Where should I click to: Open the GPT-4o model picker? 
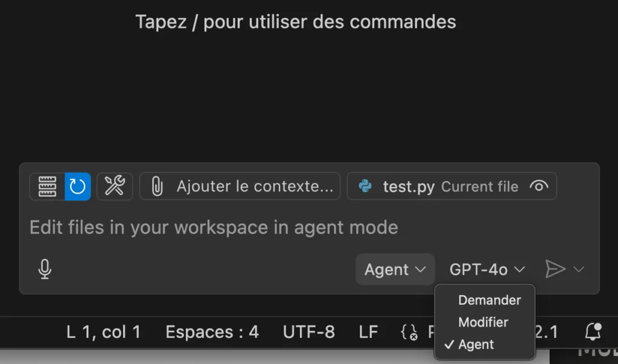pos(487,269)
